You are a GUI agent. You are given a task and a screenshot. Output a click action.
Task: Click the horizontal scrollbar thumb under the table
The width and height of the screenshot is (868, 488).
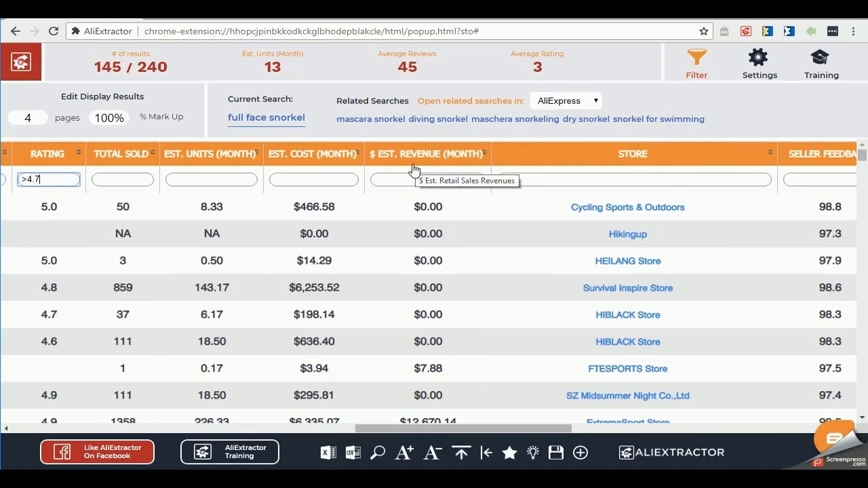click(463, 428)
